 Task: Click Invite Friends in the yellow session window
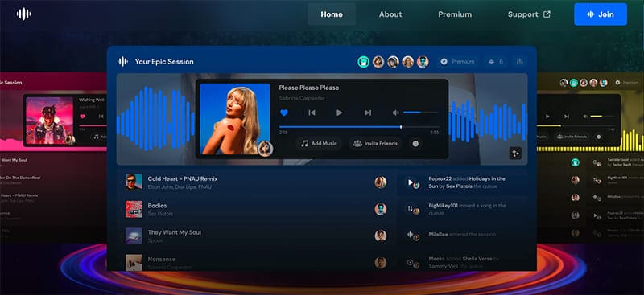572,137
